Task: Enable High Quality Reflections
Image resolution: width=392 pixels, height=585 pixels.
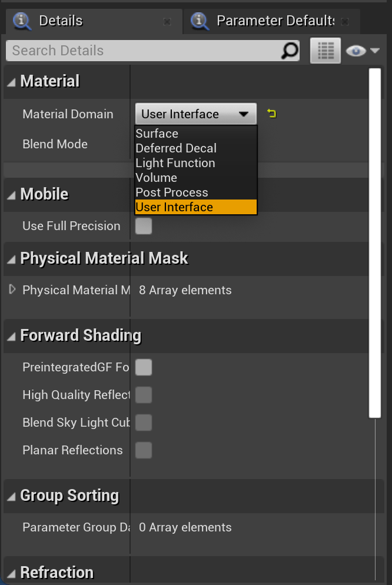Action: tap(142, 395)
